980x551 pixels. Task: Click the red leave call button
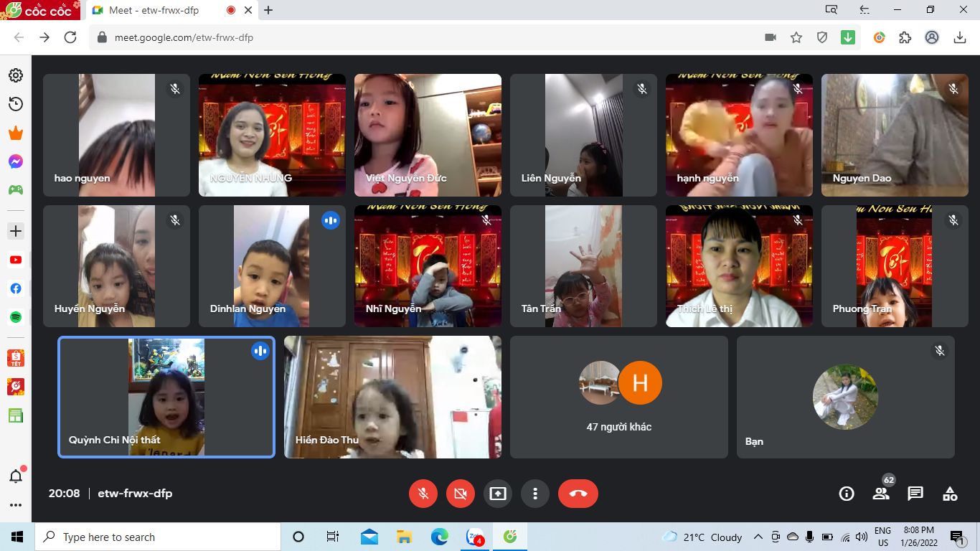tap(578, 494)
